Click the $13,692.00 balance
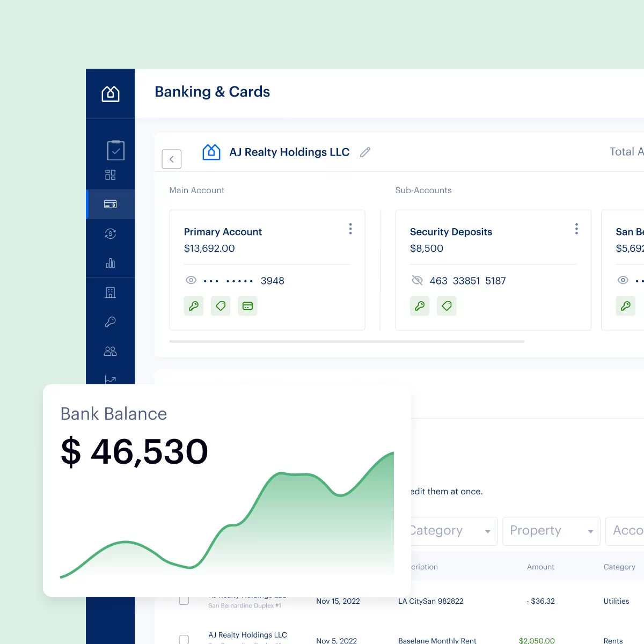Viewport: 644px width, 644px height. pos(209,248)
